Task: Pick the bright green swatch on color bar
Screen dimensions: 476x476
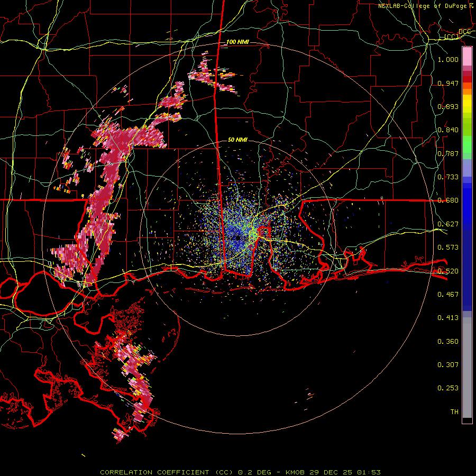Action: tap(467, 144)
